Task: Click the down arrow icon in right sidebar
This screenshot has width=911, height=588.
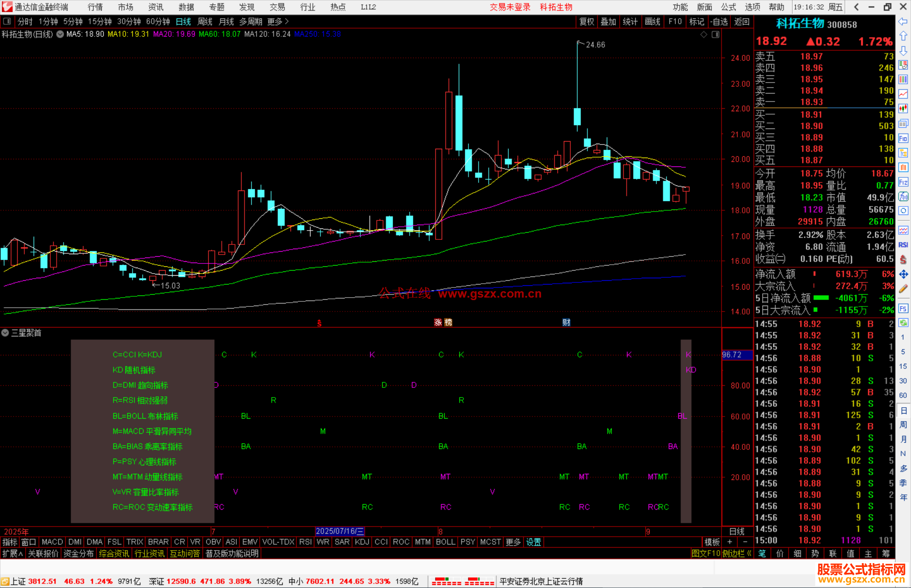Action: point(903,51)
